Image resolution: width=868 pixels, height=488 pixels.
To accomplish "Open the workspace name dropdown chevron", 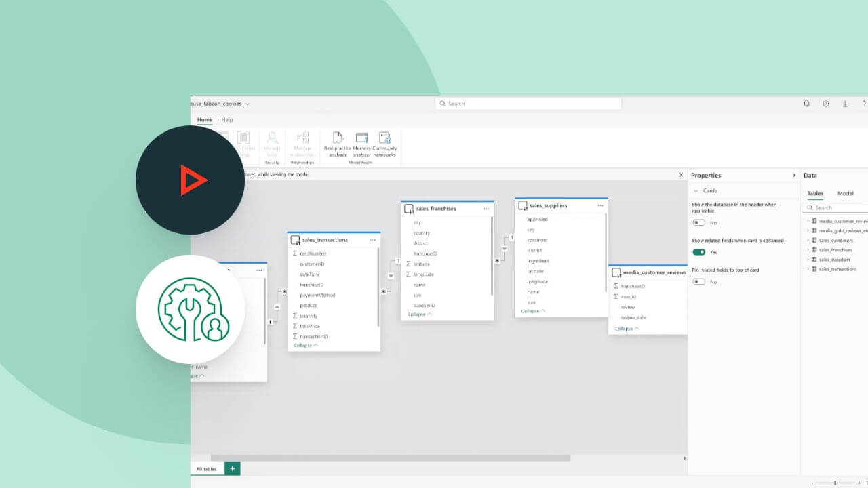I will click(248, 104).
